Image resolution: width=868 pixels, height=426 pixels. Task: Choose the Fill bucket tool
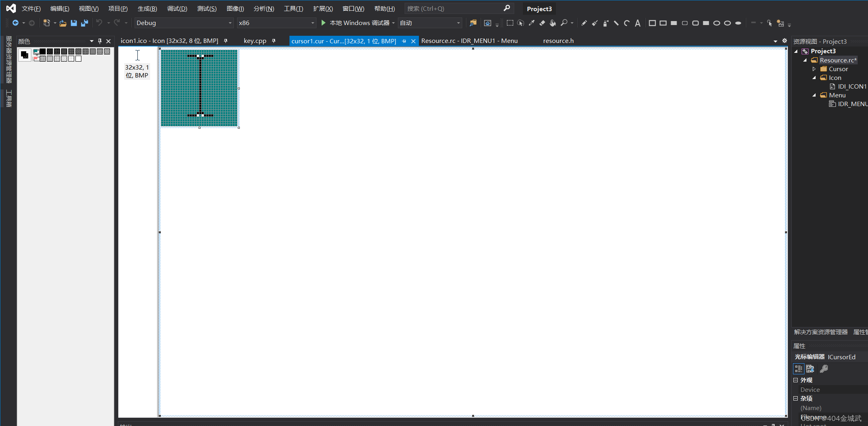click(x=552, y=23)
